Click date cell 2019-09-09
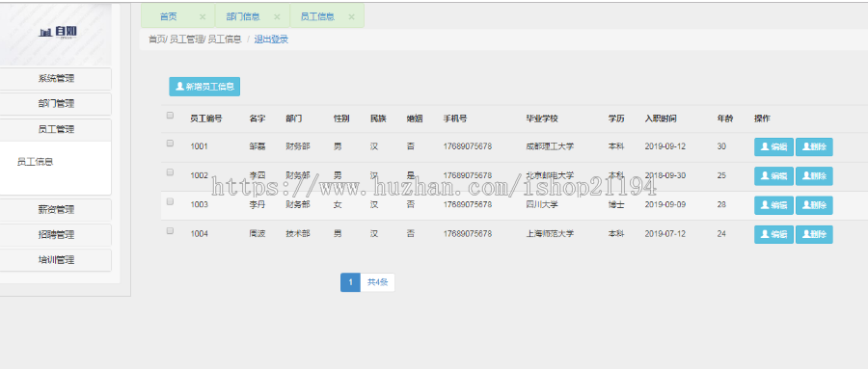 click(x=665, y=204)
